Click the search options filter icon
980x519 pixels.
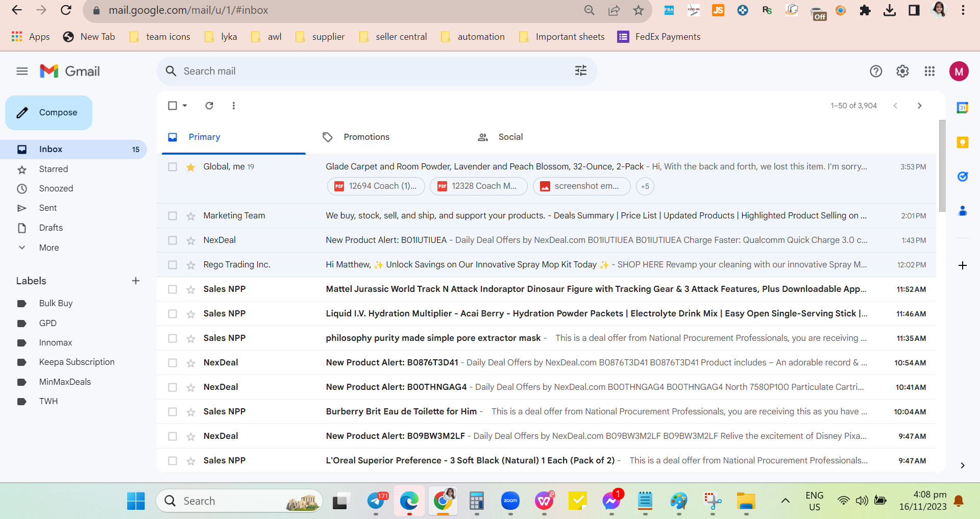581,71
